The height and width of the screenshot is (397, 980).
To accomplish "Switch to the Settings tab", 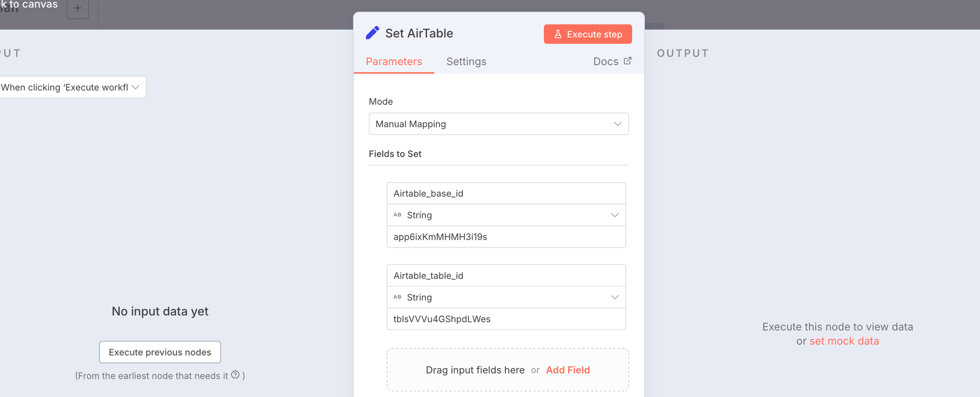I will [466, 62].
